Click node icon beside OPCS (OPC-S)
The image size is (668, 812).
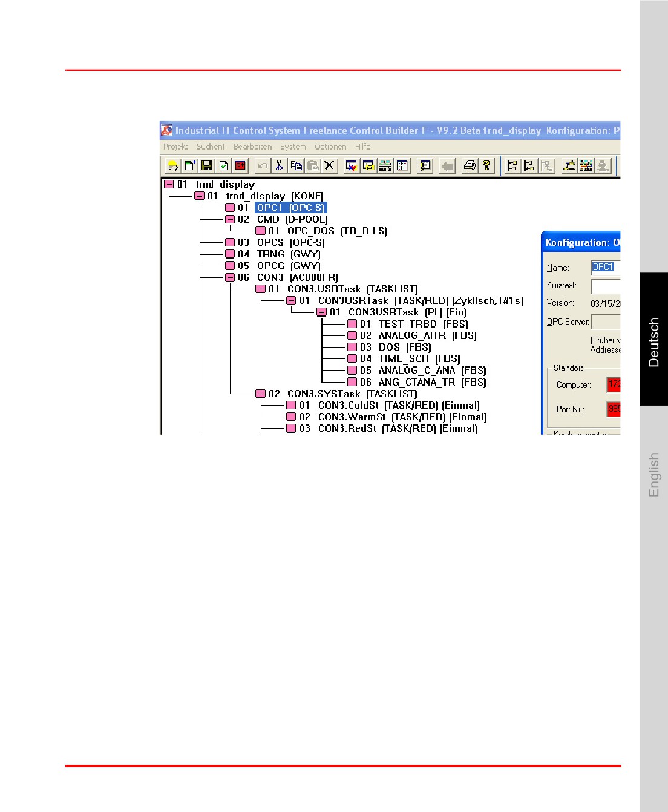coord(230,242)
